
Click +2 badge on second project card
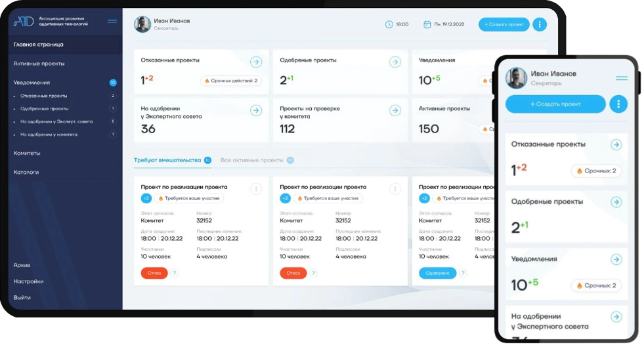tap(285, 199)
